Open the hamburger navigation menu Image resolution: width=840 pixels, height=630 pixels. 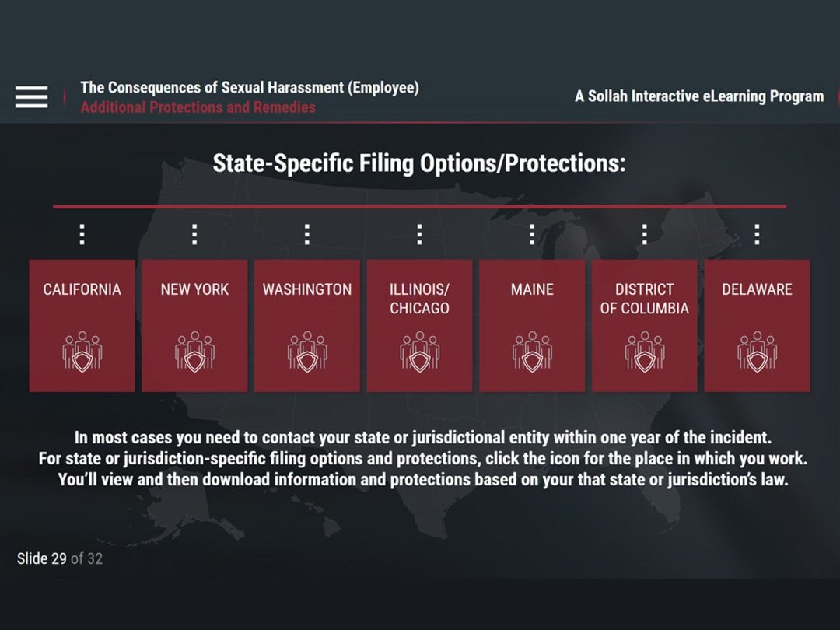(31, 96)
